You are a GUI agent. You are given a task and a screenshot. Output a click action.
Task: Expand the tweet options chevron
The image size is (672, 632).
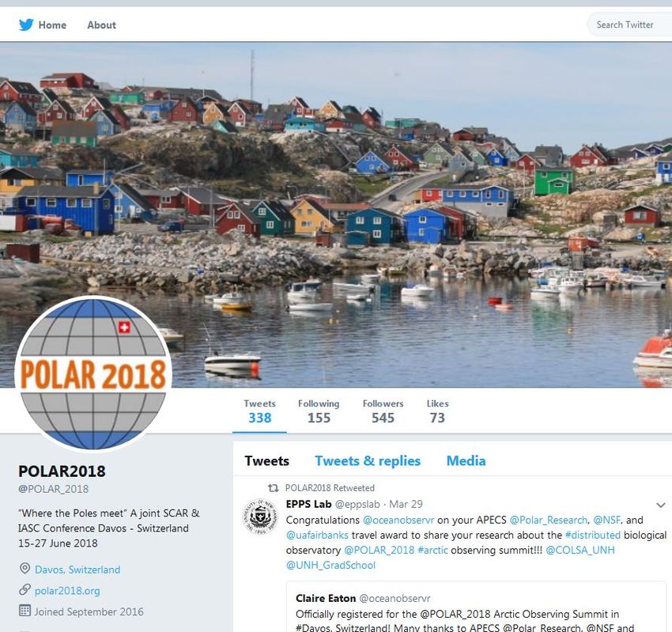click(x=660, y=505)
